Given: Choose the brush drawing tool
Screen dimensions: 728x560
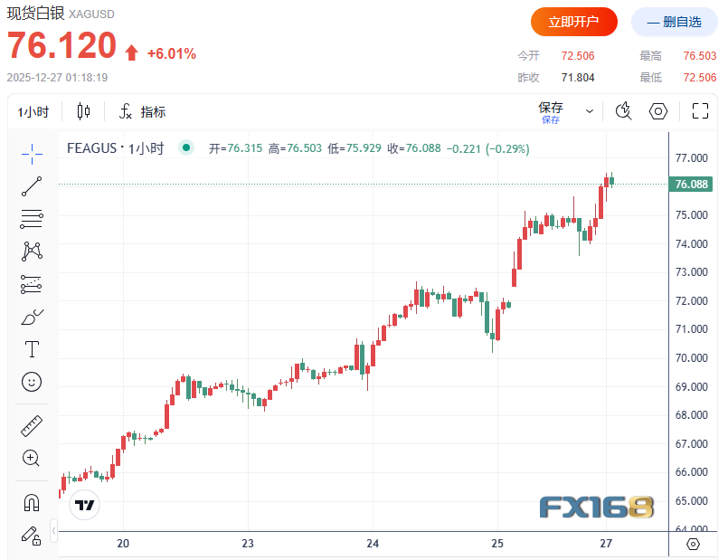Looking at the screenshot, I should 32,317.
